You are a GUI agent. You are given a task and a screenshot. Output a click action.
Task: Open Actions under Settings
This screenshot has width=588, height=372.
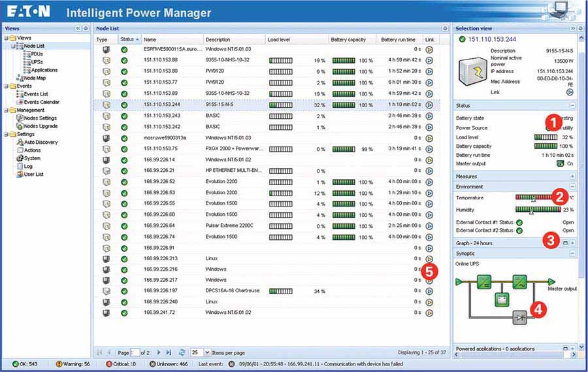32,150
